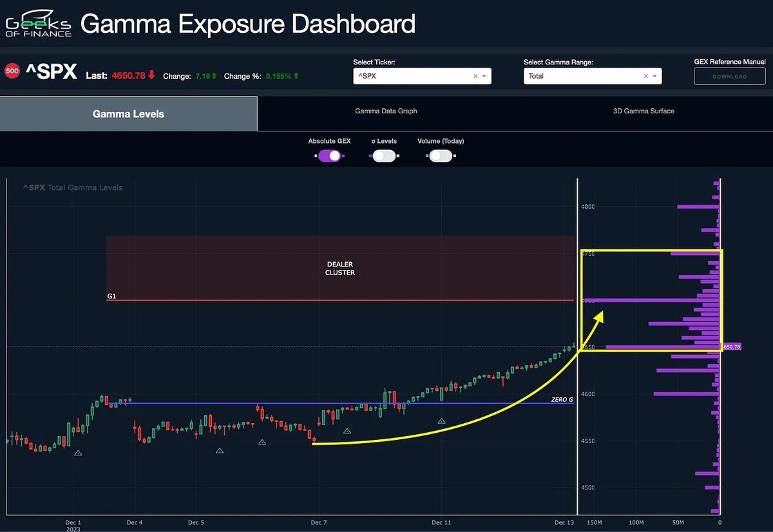Viewport: 773px width, 532px height.
Task: Clear the Total gamma range via × icon
Action: [x=645, y=76]
